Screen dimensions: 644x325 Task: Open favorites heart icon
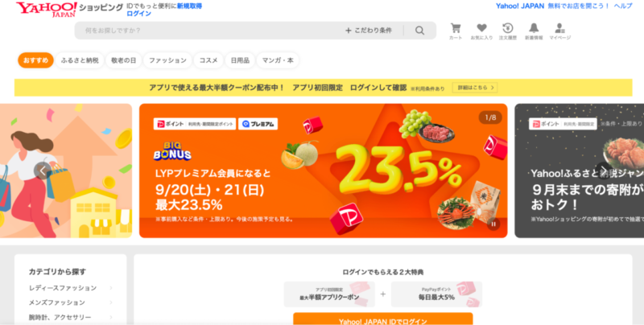click(x=481, y=31)
